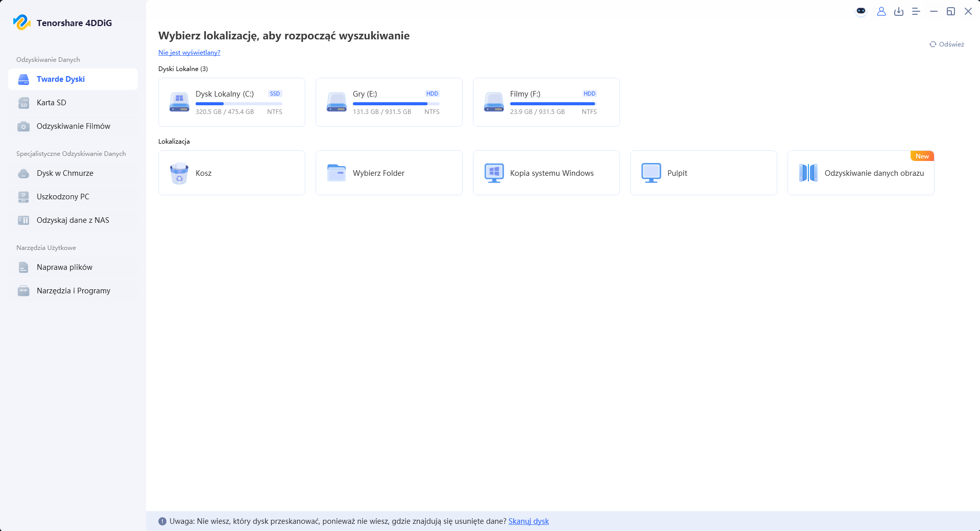Screen dimensions: 980x531
Task: Click the Naprawa plików file icon
Action: (23, 267)
